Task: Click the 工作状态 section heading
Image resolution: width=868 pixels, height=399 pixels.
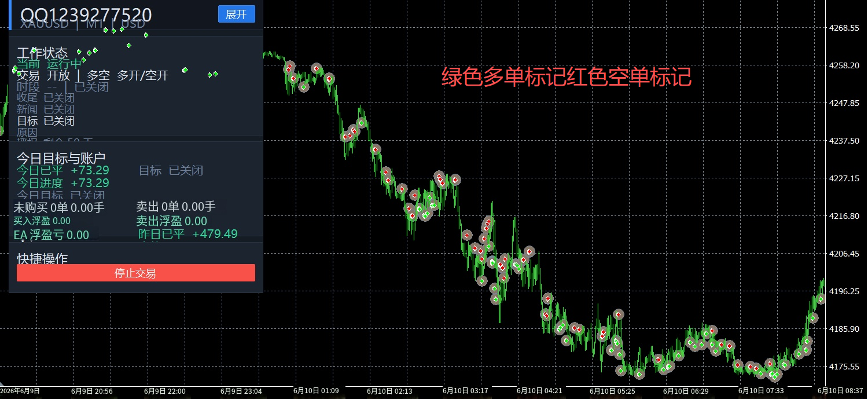Action: [x=42, y=53]
